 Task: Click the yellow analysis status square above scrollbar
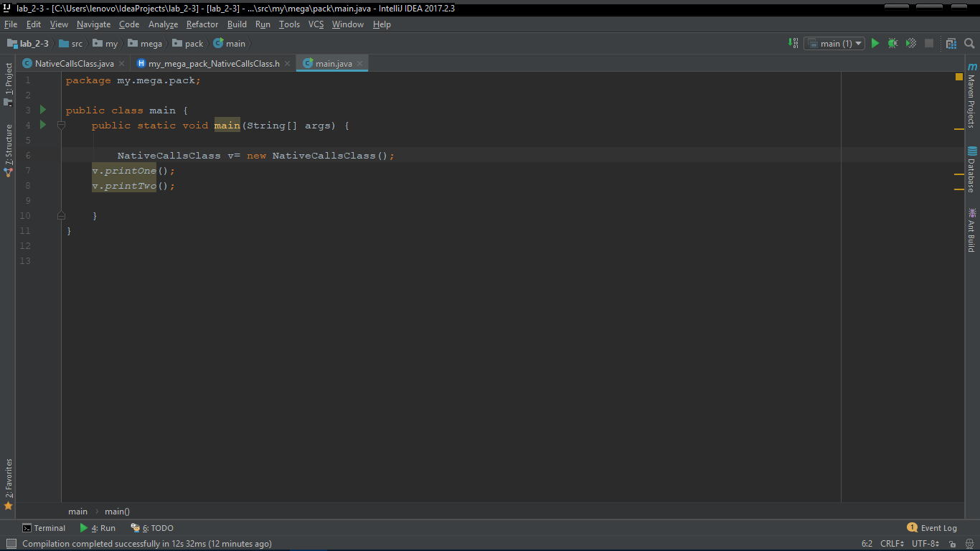pyautogui.click(x=959, y=77)
